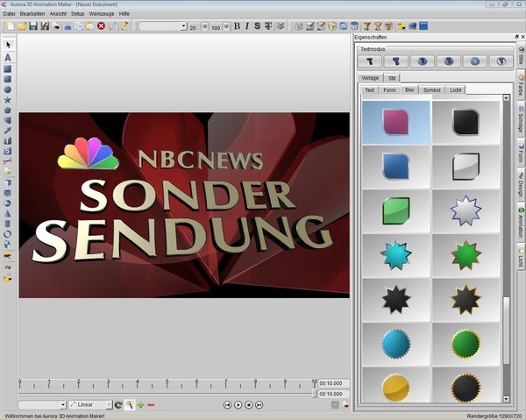Add a pentagon shape from the left toolbar
This screenshot has height=420, width=526.
(7, 110)
